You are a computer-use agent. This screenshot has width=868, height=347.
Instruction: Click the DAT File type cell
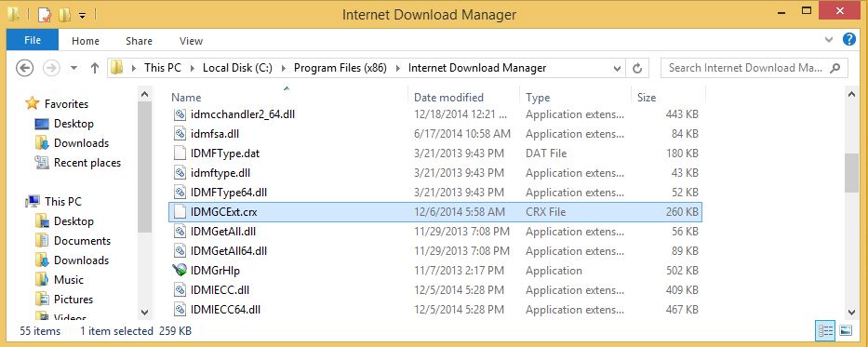546,153
